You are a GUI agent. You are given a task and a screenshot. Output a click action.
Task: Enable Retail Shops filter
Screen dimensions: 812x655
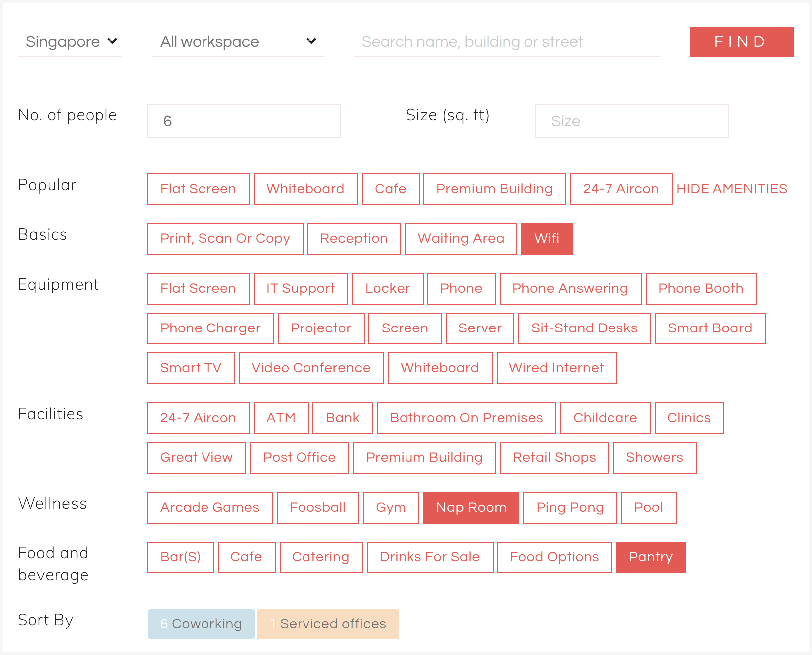click(554, 458)
